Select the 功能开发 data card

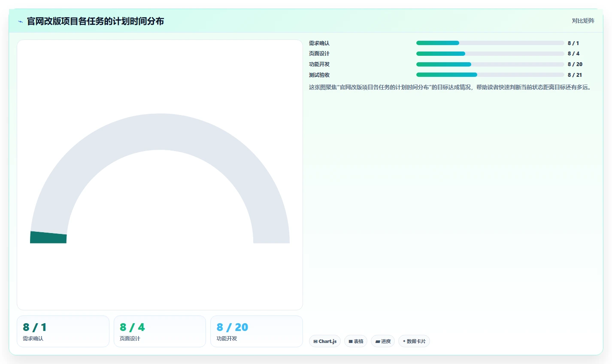257,331
